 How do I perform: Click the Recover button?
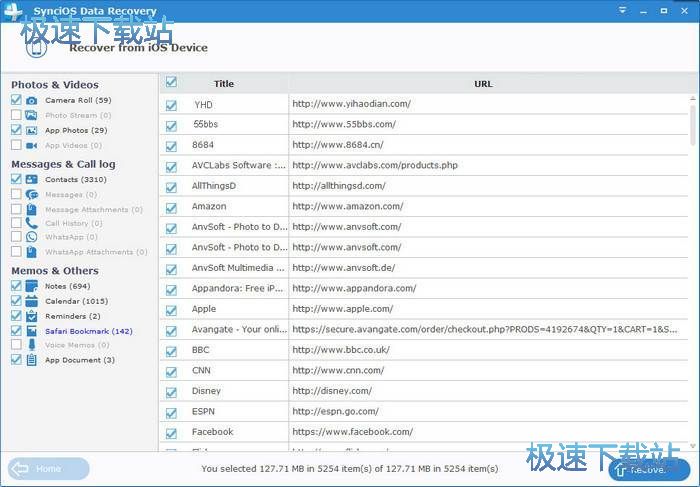coord(649,470)
